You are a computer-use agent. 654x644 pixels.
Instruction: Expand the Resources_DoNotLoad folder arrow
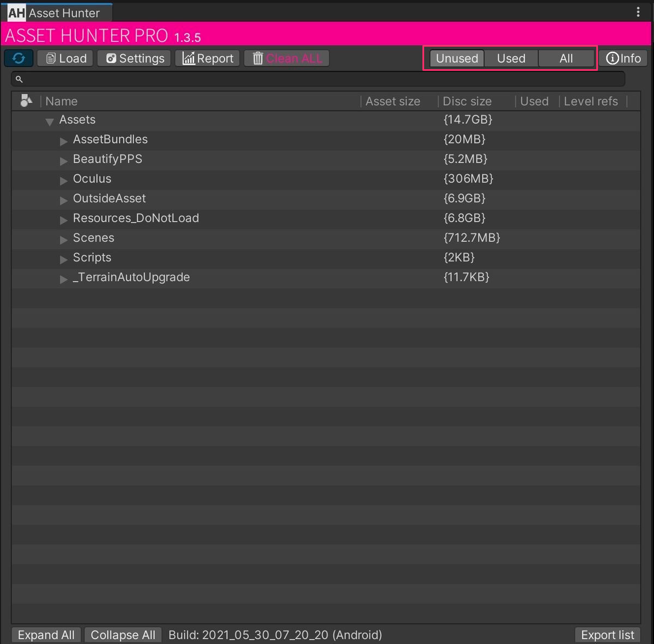[64, 220]
